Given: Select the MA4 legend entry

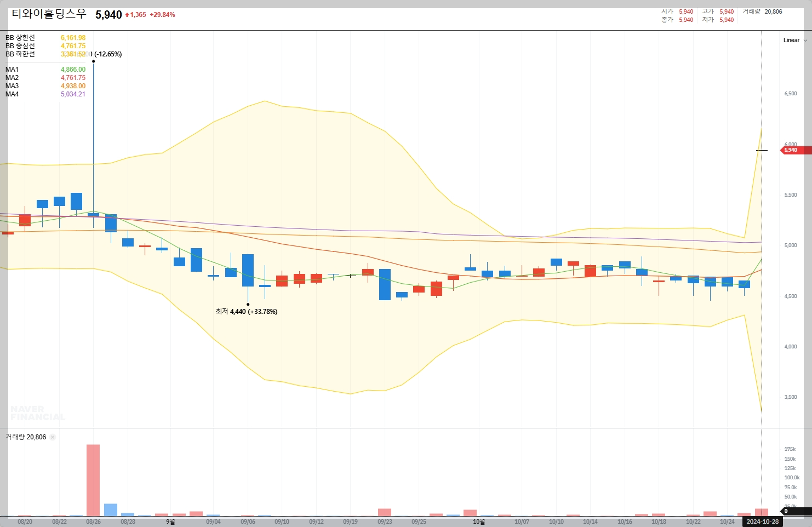Looking at the screenshot, I should (x=45, y=94).
